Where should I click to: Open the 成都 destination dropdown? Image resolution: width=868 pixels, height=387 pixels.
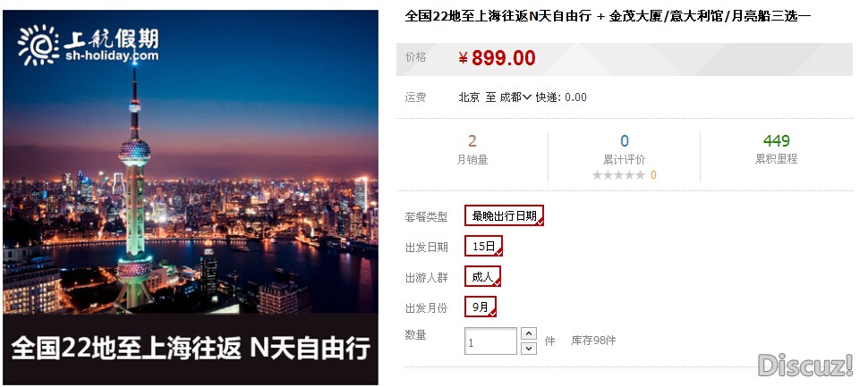515,97
